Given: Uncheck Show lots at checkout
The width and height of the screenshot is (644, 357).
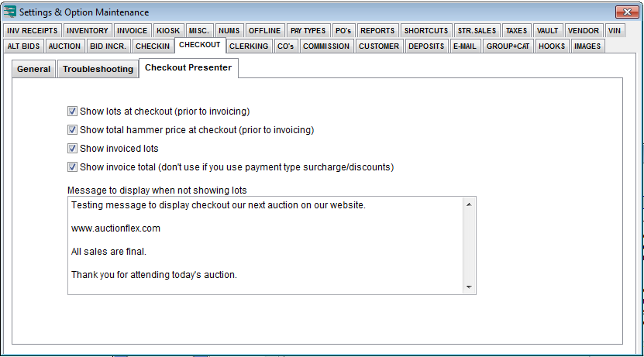Looking at the screenshot, I should click(x=73, y=112).
